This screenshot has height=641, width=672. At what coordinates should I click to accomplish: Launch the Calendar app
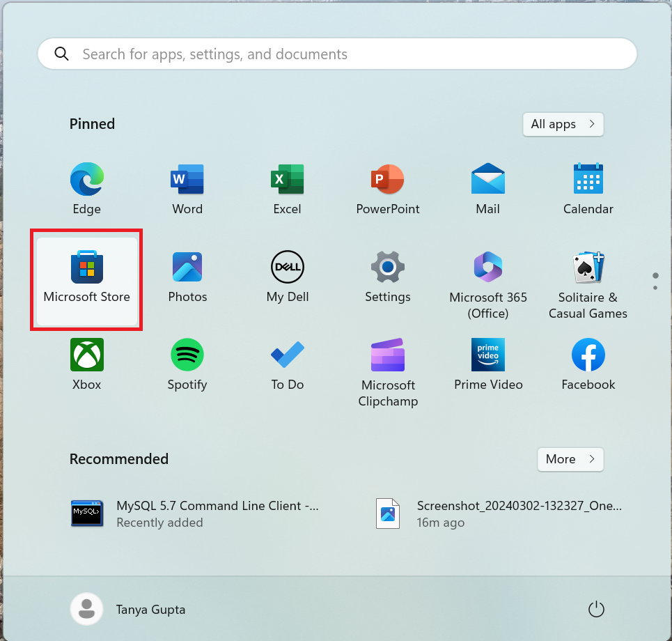pyautogui.click(x=588, y=188)
